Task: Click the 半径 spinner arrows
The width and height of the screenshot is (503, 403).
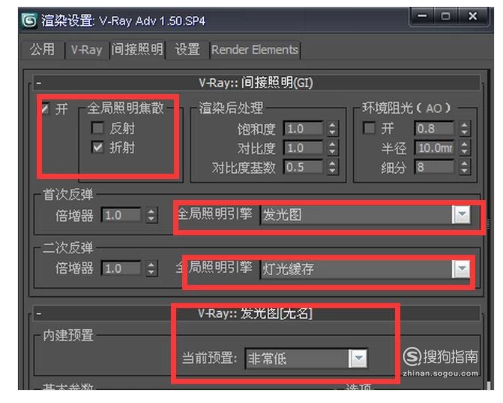Action: click(x=464, y=148)
